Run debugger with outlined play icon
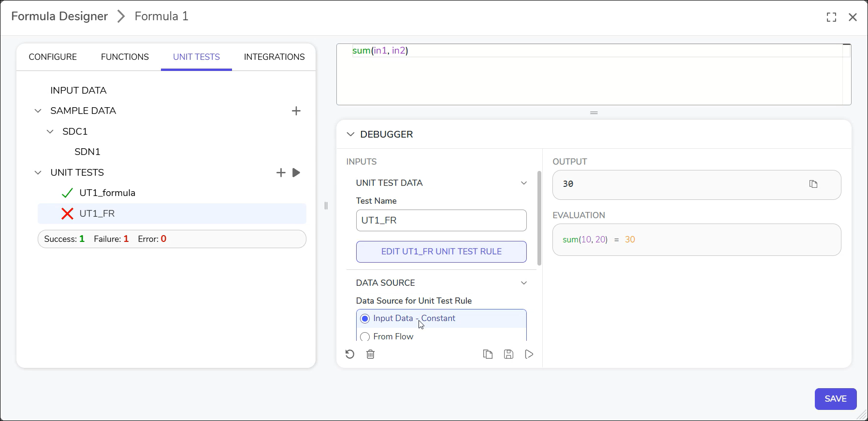 click(x=529, y=354)
